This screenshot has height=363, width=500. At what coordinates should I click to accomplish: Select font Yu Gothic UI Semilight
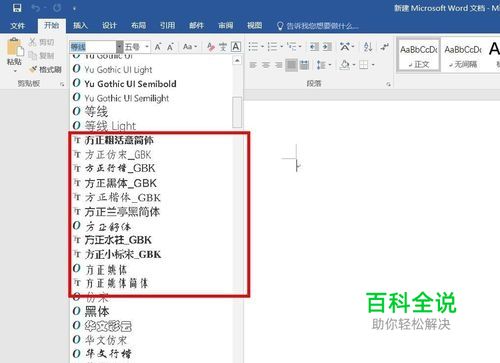152,98
